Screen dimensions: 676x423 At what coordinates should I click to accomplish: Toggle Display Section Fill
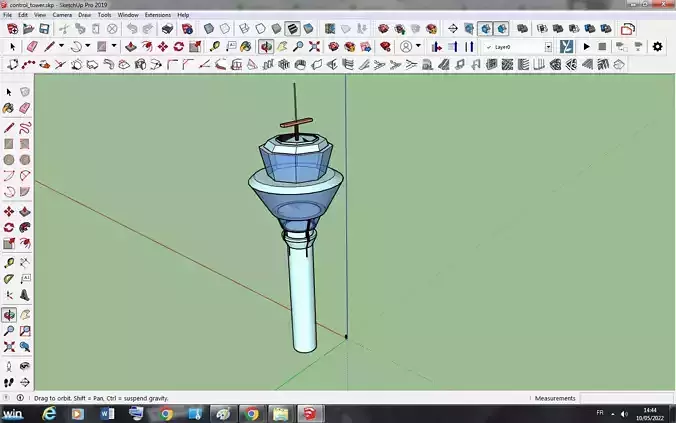click(x=502, y=29)
